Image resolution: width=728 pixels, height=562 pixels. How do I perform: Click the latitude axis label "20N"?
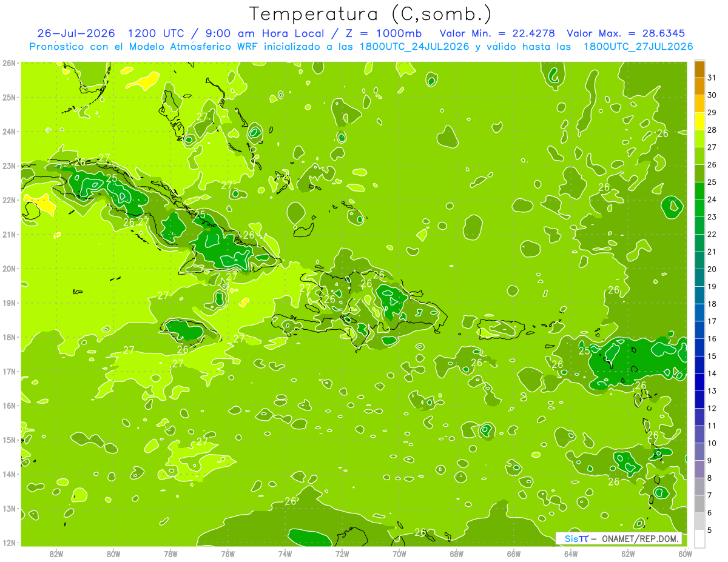coord(9,269)
